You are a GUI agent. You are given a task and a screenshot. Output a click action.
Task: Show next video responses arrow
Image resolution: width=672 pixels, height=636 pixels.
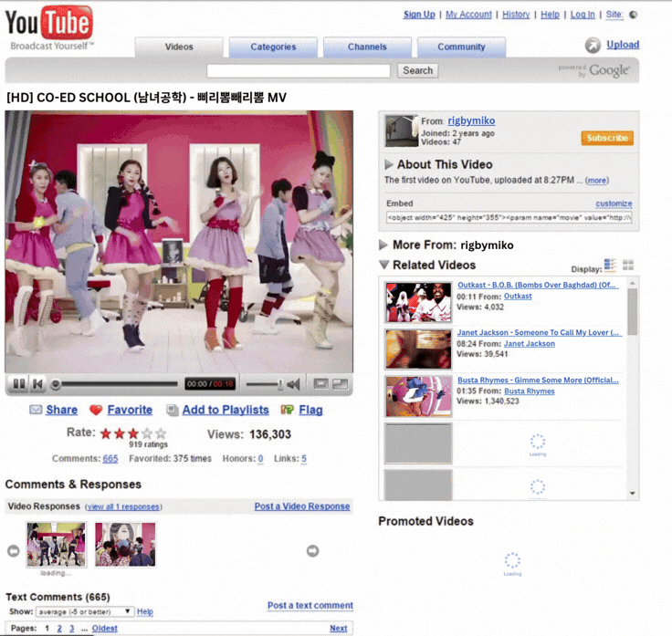click(x=312, y=551)
